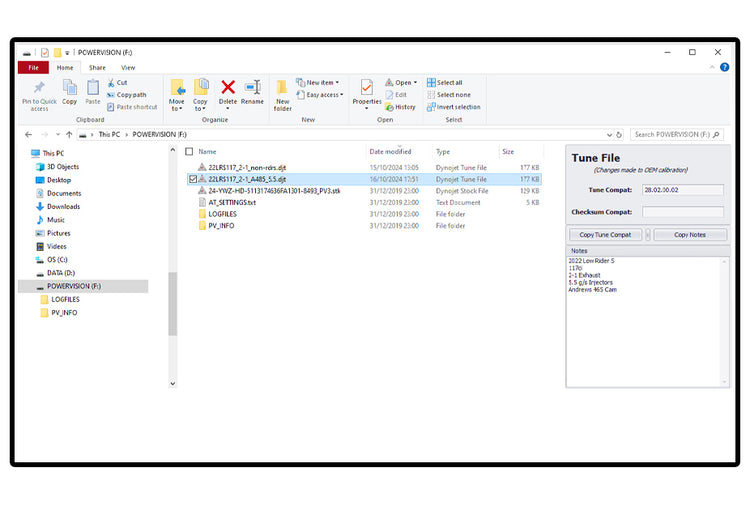Click the Select all ribbon option
The height and width of the screenshot is (506, 750).
click(446, 83)
